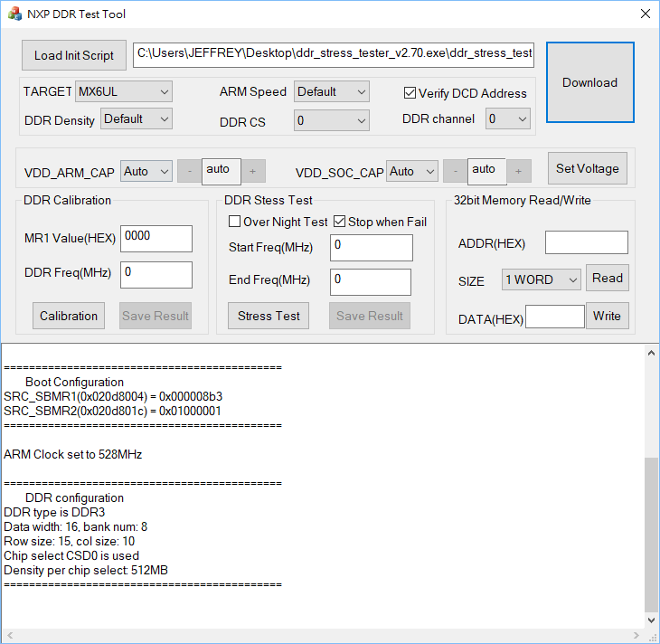Click the Start Freq(MHz) input field
Viewport: 660px width, 644px height.
pyautogui.click(x=372, y=248)
